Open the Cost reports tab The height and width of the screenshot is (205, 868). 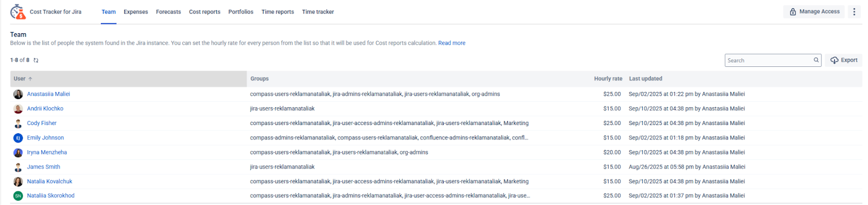coord(205,12)
